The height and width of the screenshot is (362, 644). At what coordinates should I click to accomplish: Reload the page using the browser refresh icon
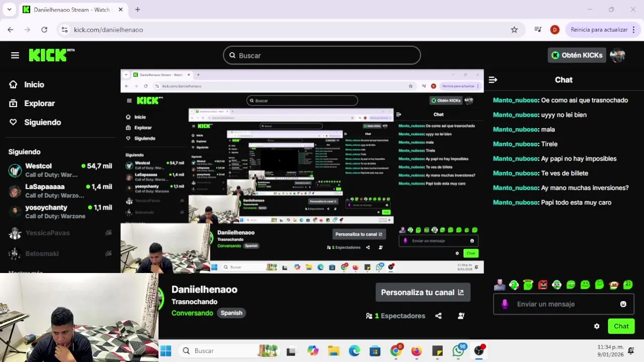click(44, 30)
